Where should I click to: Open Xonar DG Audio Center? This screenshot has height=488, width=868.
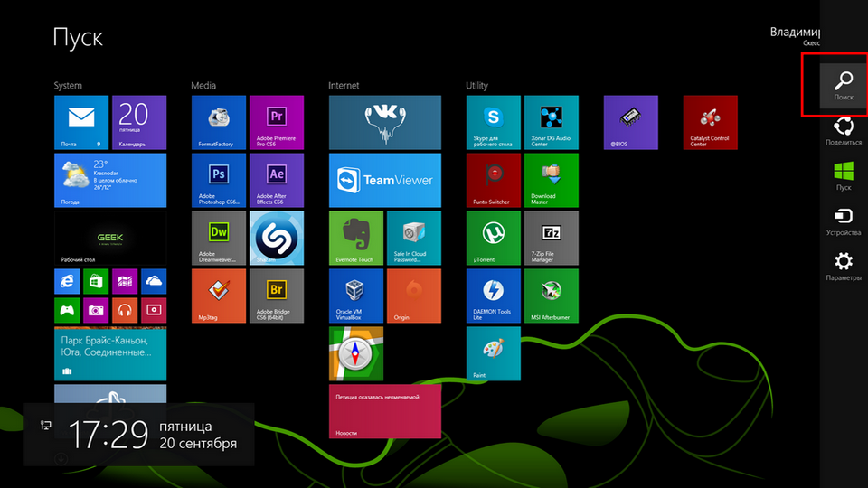[551, 122]
